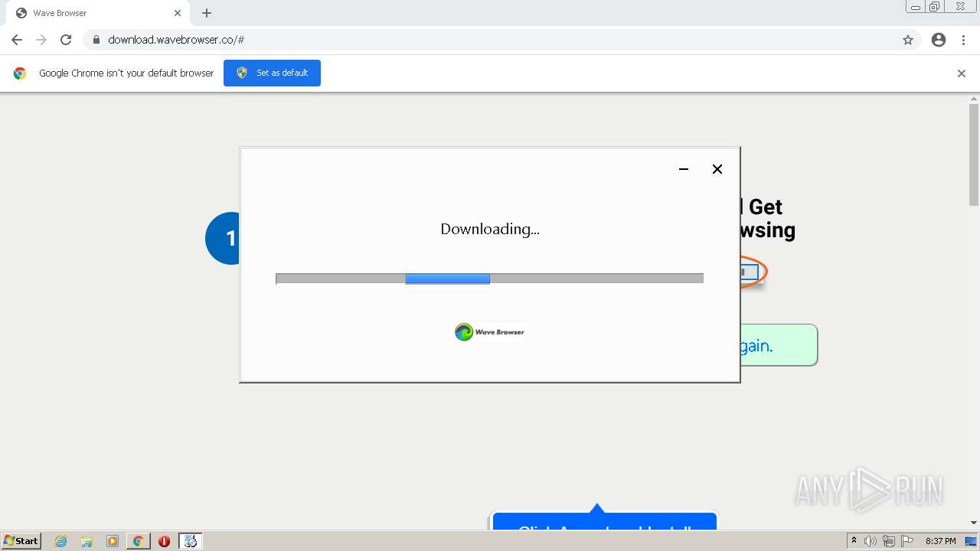The width and height of the screenshot is (980, 551).
Task: Go back to the previous page
Action: (17, 40)
